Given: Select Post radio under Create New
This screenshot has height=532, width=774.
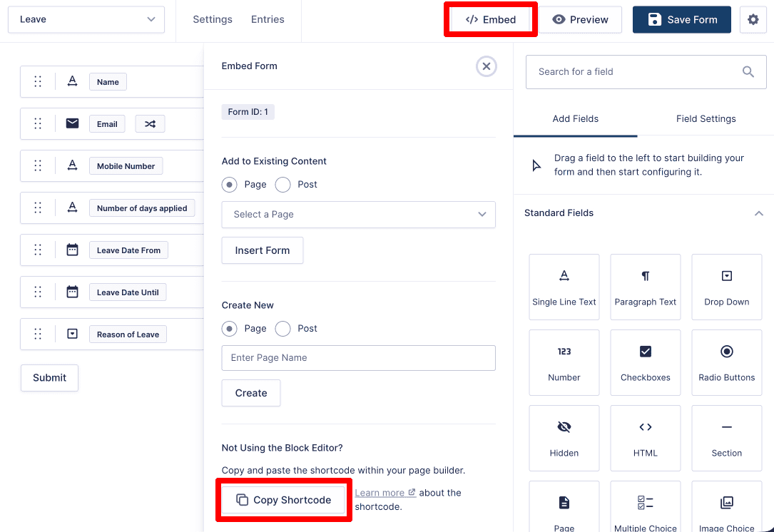Looking at the screenshot, I should (282, 329).
